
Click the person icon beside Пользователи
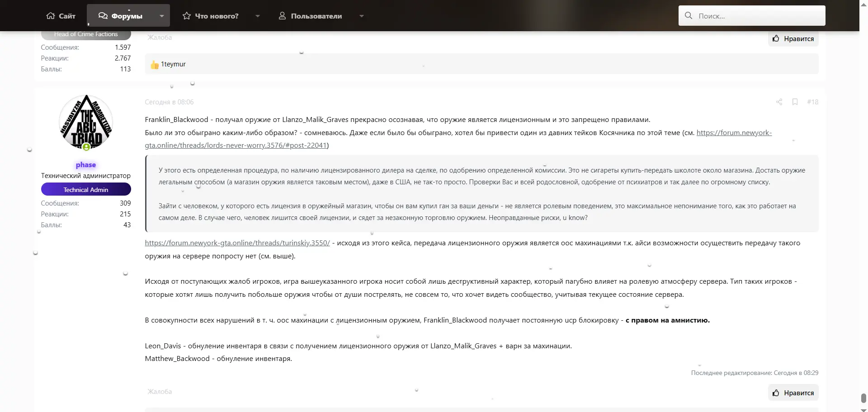click(282, 15)
